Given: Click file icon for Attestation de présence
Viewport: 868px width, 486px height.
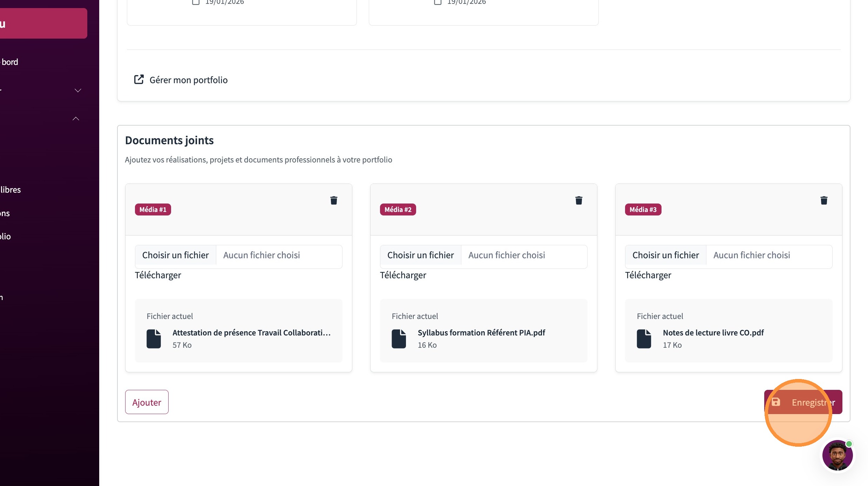Looking at the screenshot, I should point(154,339).
